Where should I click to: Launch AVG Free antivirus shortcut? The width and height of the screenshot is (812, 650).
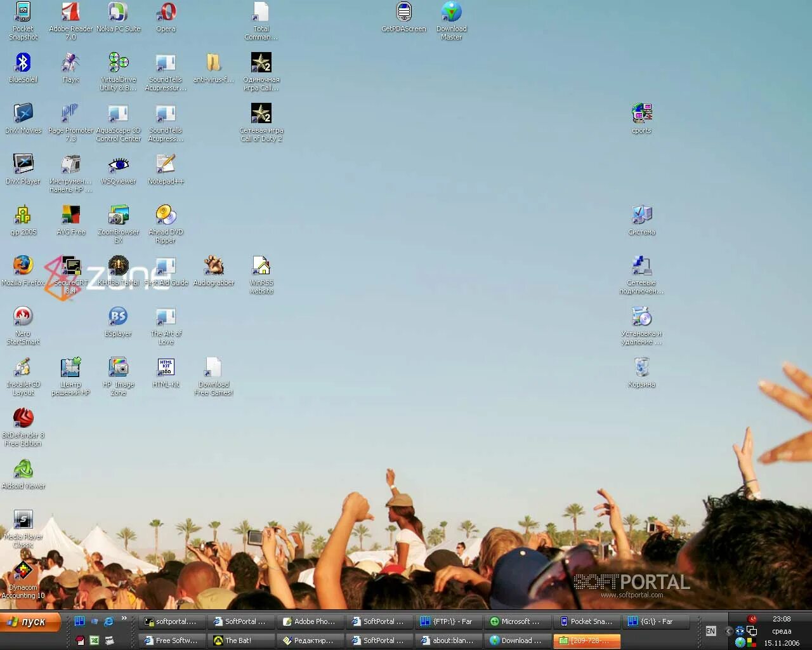[x=70, y=220]
